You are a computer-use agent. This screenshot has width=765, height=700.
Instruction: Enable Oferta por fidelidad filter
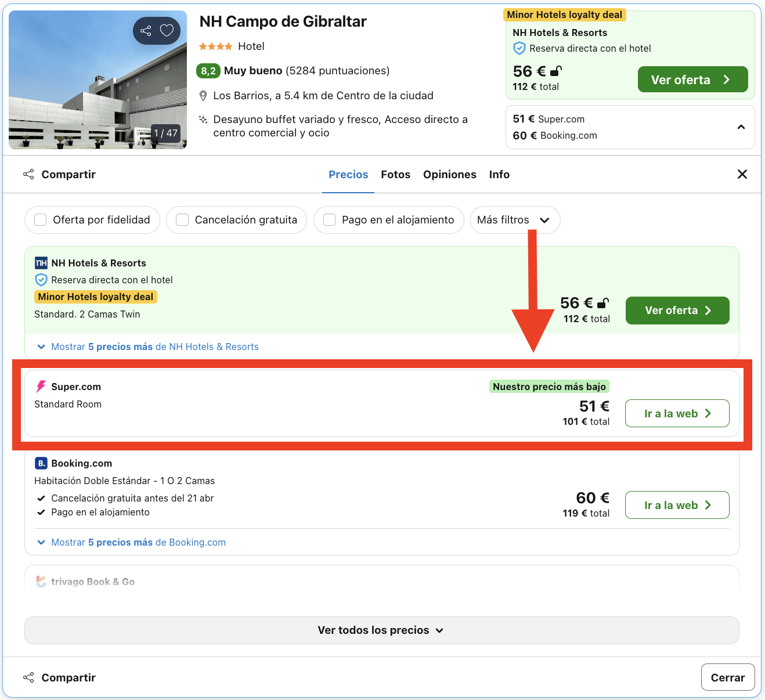tap(41, 220)
